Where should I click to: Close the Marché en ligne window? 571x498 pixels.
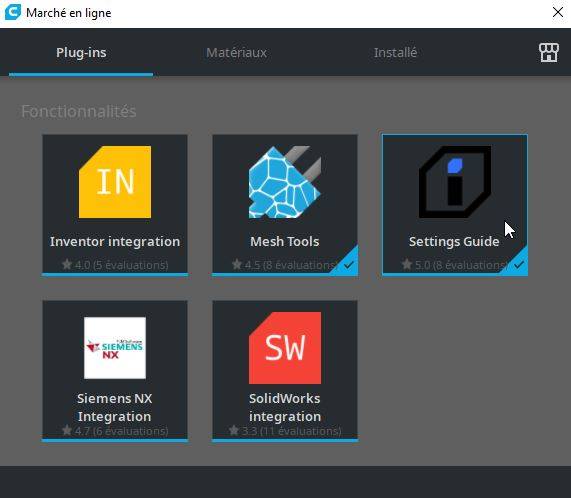(x=558, y=12)
